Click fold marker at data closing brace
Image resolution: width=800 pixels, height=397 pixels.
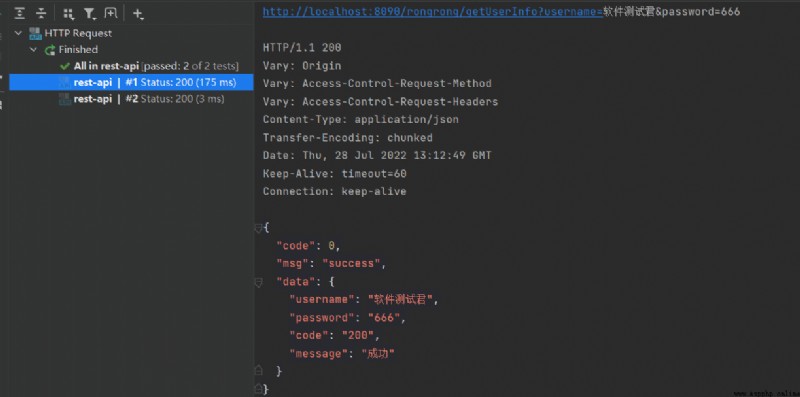258,370
